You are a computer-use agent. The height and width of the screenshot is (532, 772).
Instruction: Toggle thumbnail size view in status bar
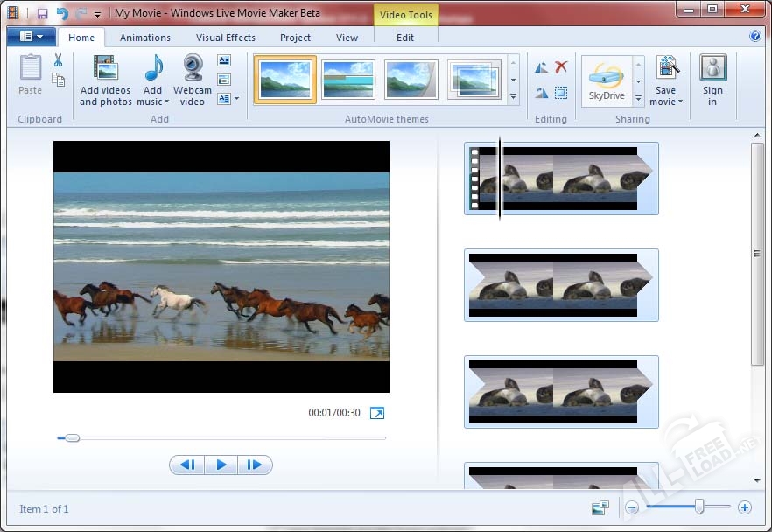(x=600, y=507)
